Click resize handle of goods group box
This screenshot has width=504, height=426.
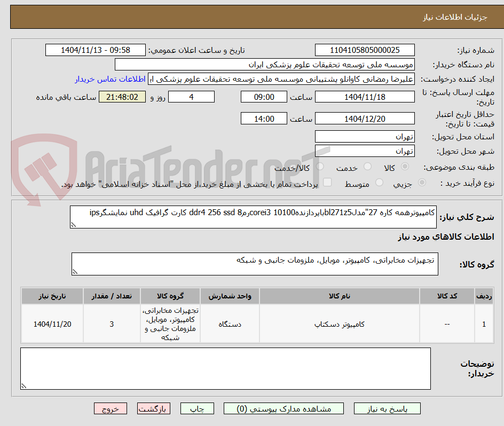pyautogui.click(x=75, y=272)
